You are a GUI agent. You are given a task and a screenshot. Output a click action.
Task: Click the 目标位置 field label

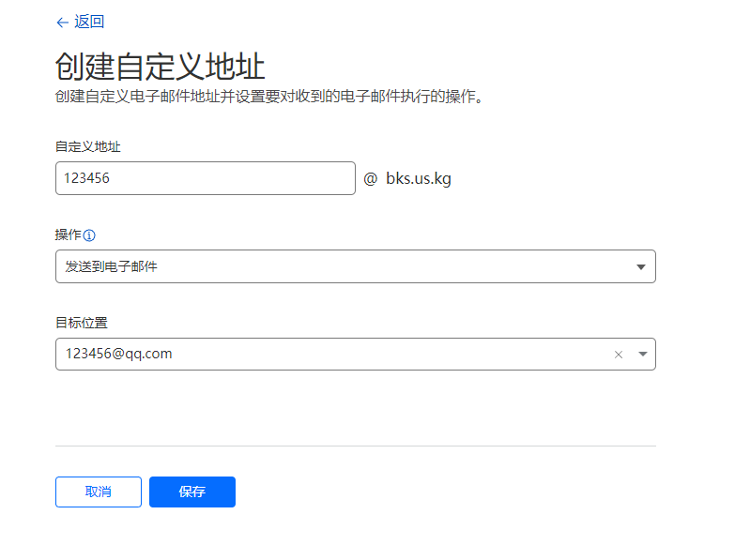[x=82, y=323]
